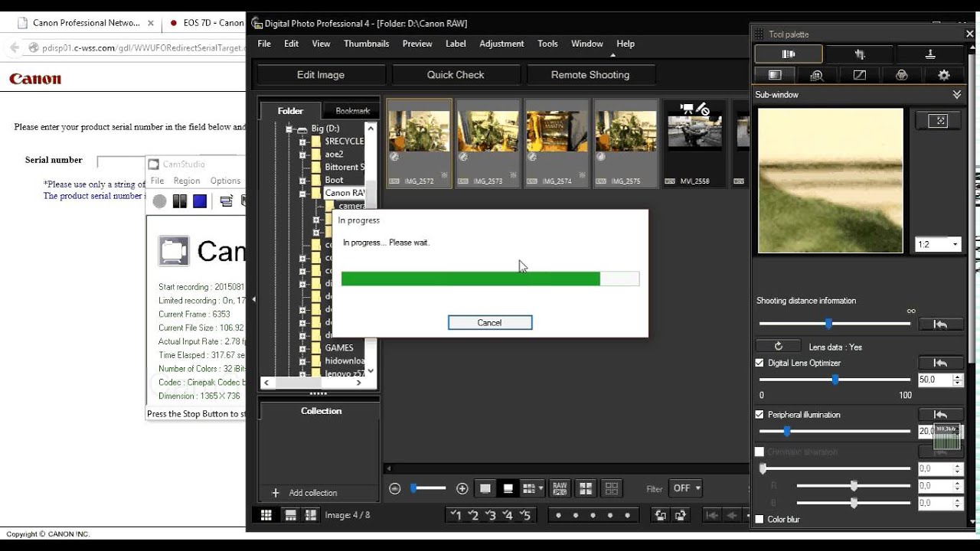
Task: Click thumbnail zoom out minus icon
Action: click(395, 488)
